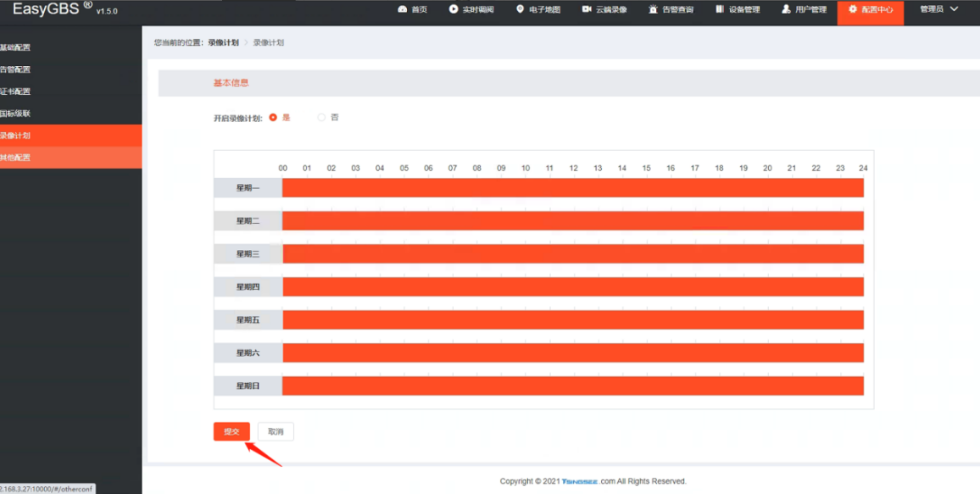The width and height of the screenshot is (980, 494).
Task: Select the 星期二 row label
Action: click(248, 221)
